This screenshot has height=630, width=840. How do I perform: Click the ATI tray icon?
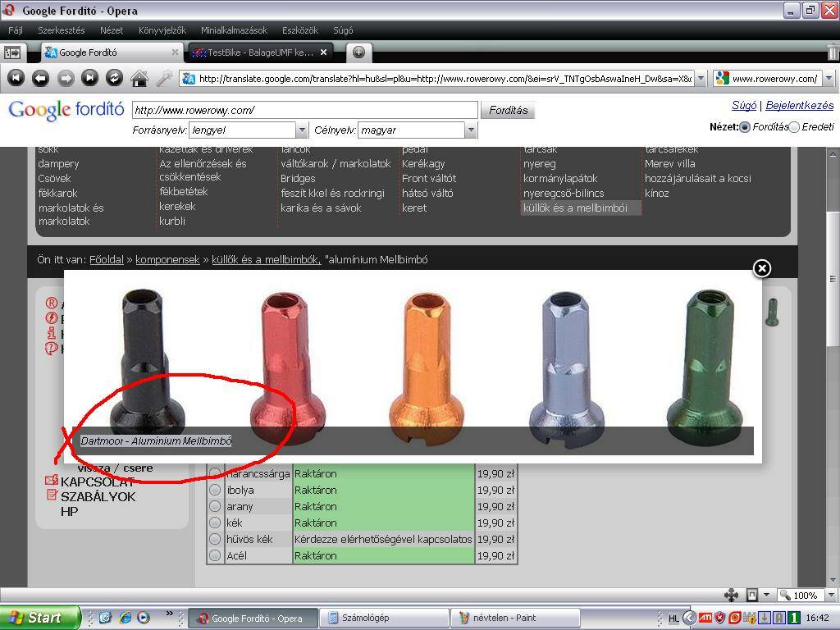[x=705, y=618]
